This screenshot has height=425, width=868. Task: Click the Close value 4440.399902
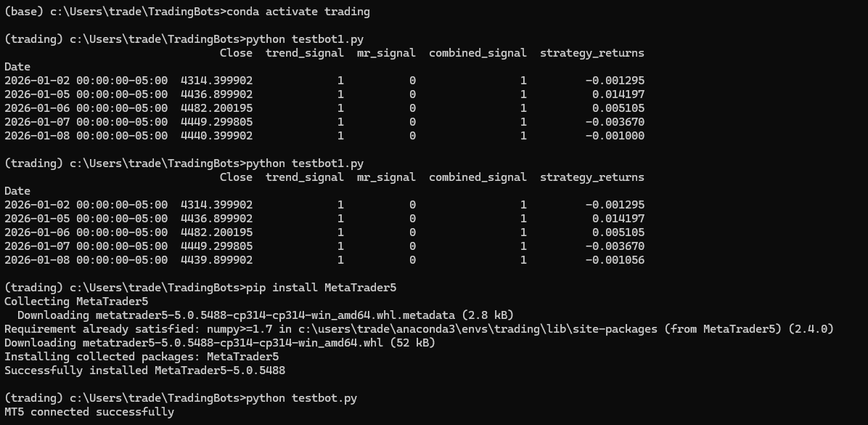click(x=216, y=136)
